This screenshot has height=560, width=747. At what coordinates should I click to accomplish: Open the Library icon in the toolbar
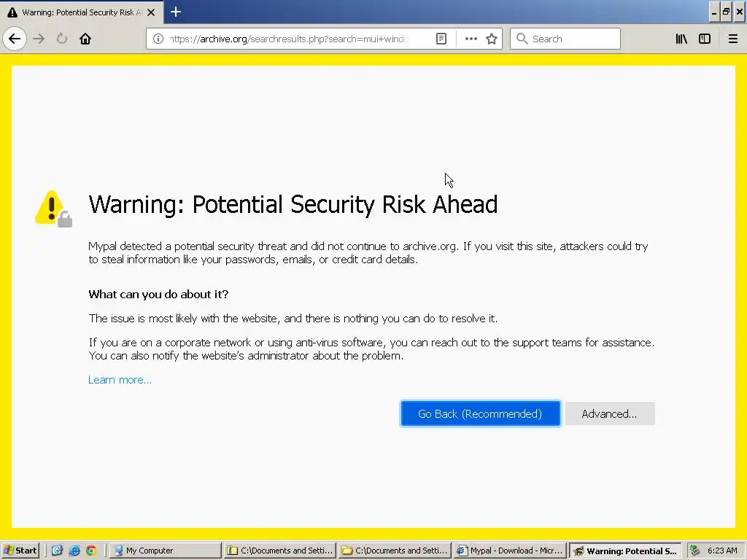[x=681, y=39]
